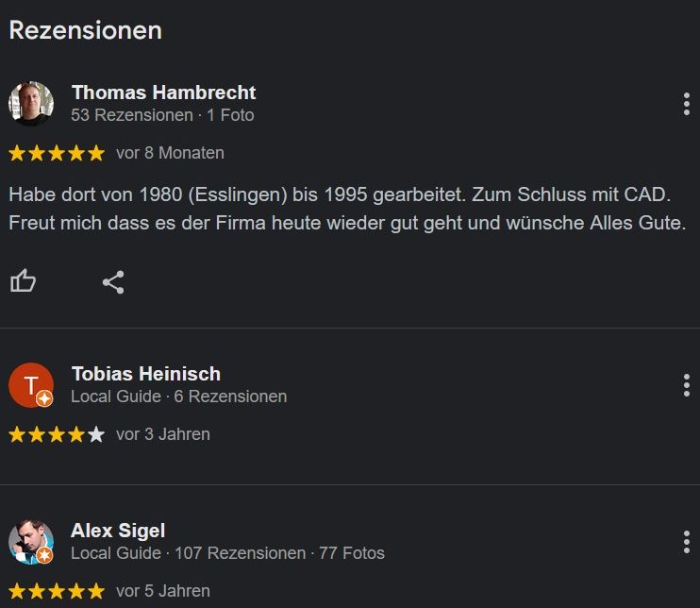Click the Local Guide badge on Alex Sigel's avatar
The image size is (700, 608).
click(x=44, y=555)
